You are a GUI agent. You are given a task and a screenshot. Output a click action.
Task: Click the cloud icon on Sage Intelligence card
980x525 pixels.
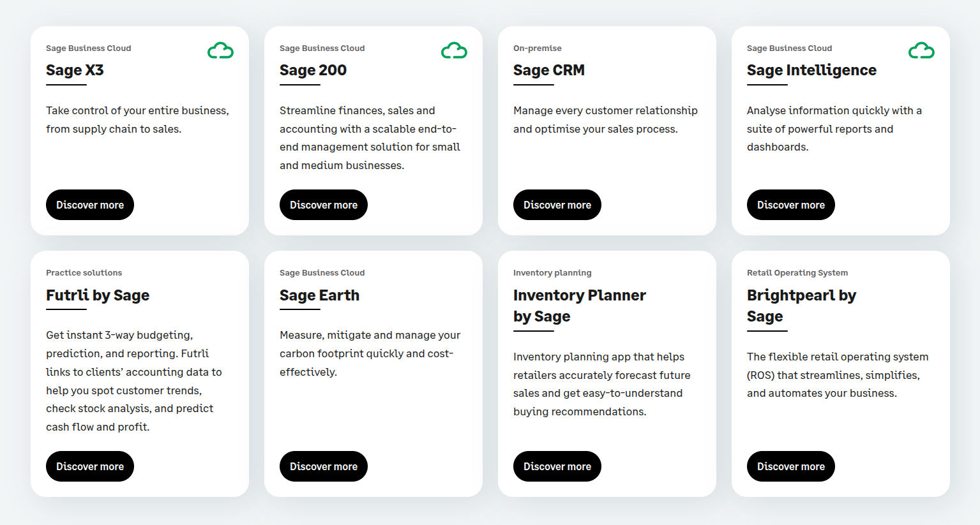click(921, 51)
